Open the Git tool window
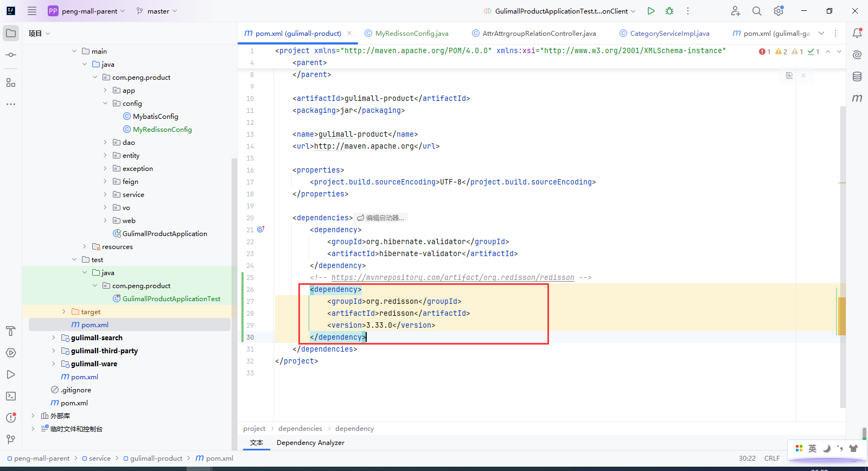868x471 pixels. (11, 440)
